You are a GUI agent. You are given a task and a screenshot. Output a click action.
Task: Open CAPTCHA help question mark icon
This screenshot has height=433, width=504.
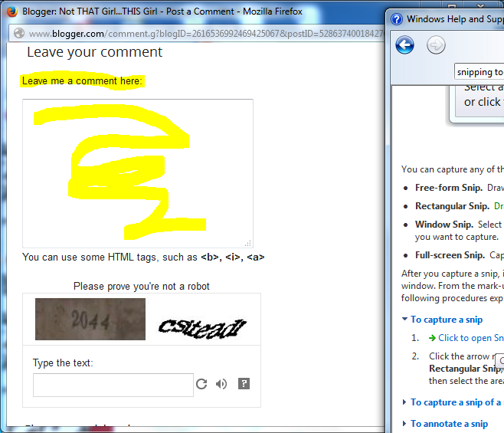click(244, 384)
